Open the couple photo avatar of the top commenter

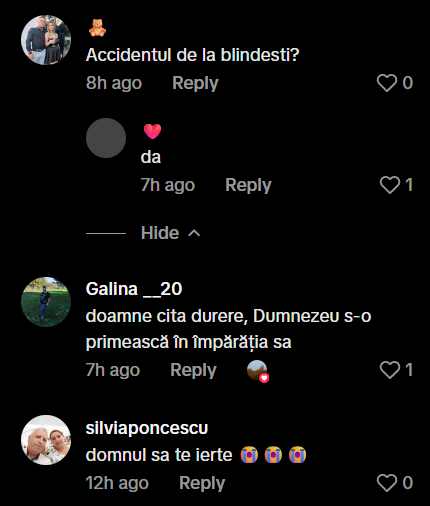(46, 40)
